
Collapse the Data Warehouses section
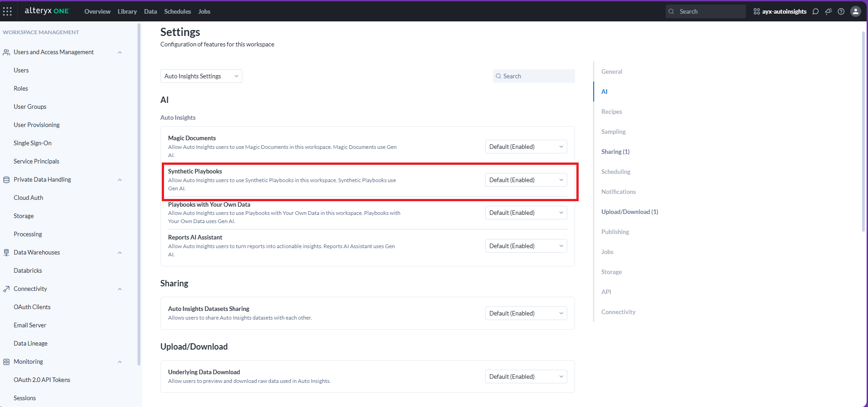120,253
